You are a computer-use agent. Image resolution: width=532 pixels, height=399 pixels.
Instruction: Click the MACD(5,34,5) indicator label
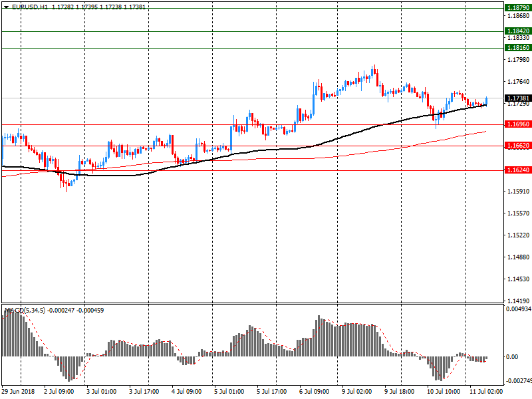[25, 311]
